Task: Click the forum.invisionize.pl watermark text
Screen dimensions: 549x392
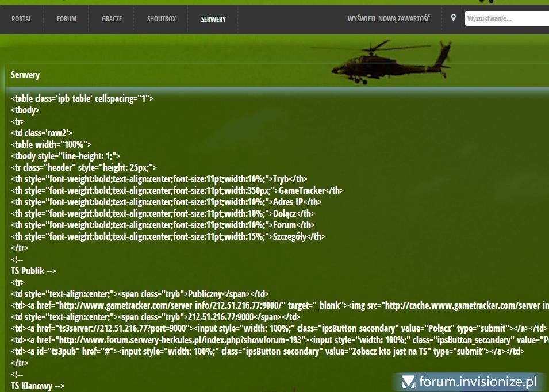Action: (x=478, y=382)
